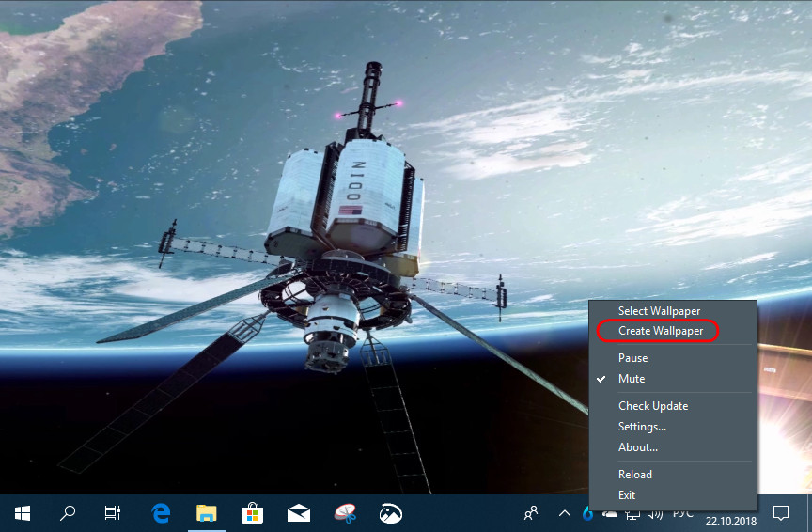
Task: Open Microsoft Store from the taskbar
Action: (252, 512)
